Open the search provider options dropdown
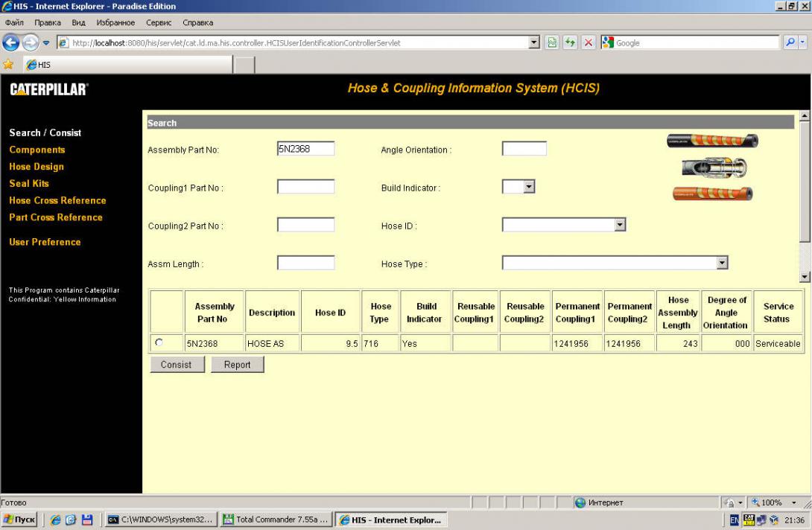Viewport: 812px width, 530px height. (x=802, y=43)
